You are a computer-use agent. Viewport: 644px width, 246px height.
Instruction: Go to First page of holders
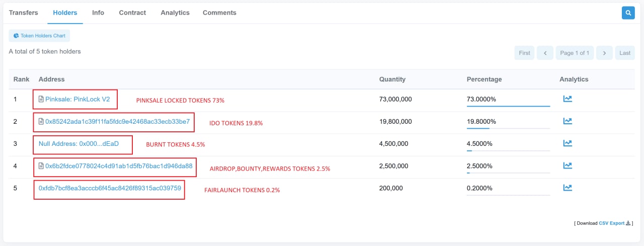524,53
